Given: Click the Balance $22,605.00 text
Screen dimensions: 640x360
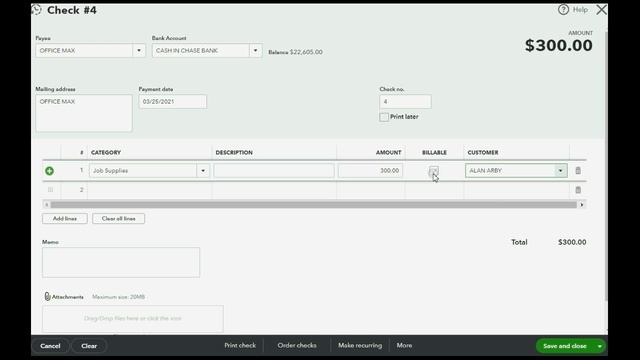Looking at the screenshot, I should (x=296, y=52).
